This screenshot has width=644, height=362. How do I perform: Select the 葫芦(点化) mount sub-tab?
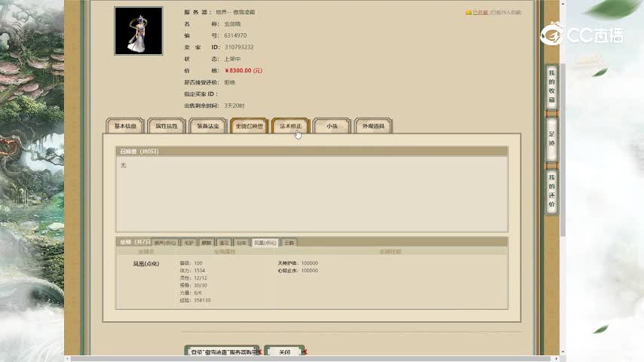click(165, 243)
